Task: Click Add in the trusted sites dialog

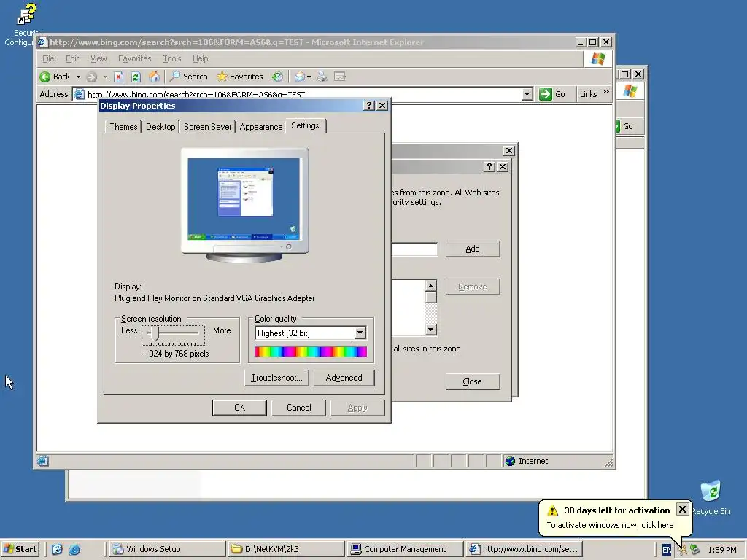Action: [x=473, y=249]
